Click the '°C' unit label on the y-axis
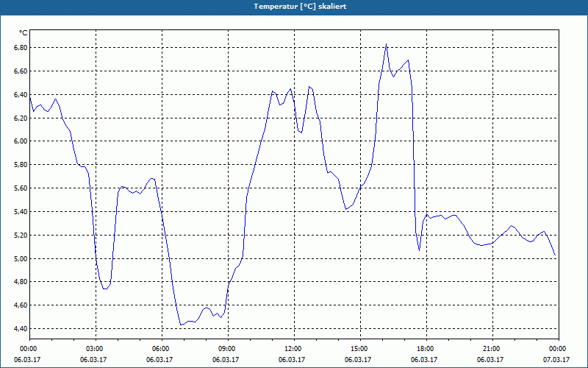Viewport: 588px width, 368px height. coord(24,33)
